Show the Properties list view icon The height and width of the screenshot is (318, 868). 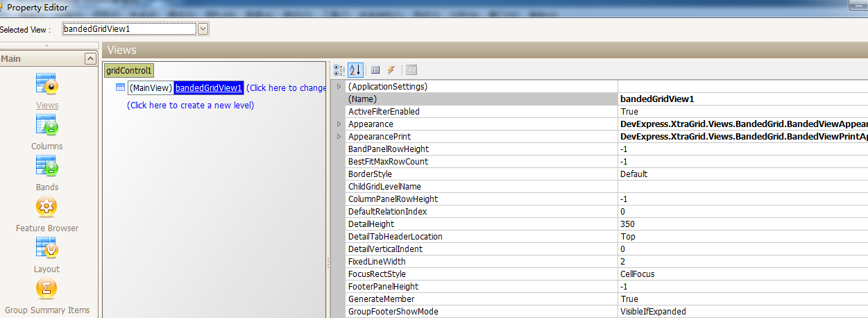click(375, 70)
